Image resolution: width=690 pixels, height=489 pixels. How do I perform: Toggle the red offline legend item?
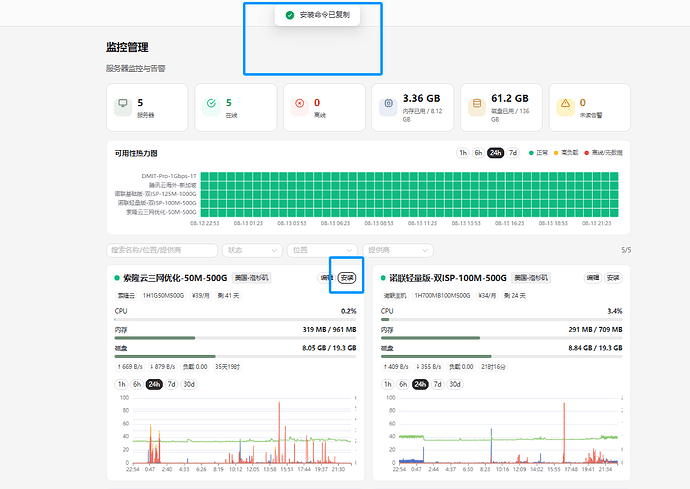tap(603, 153)
